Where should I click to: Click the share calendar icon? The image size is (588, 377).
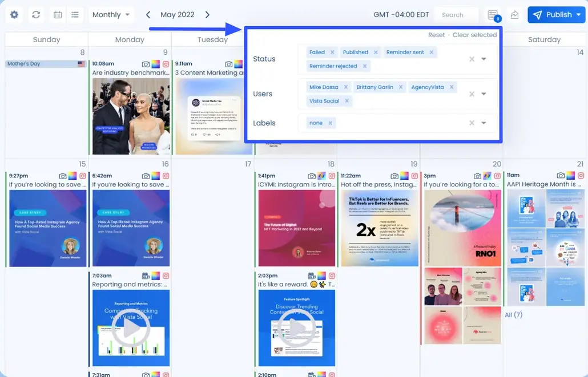[514, 15]
